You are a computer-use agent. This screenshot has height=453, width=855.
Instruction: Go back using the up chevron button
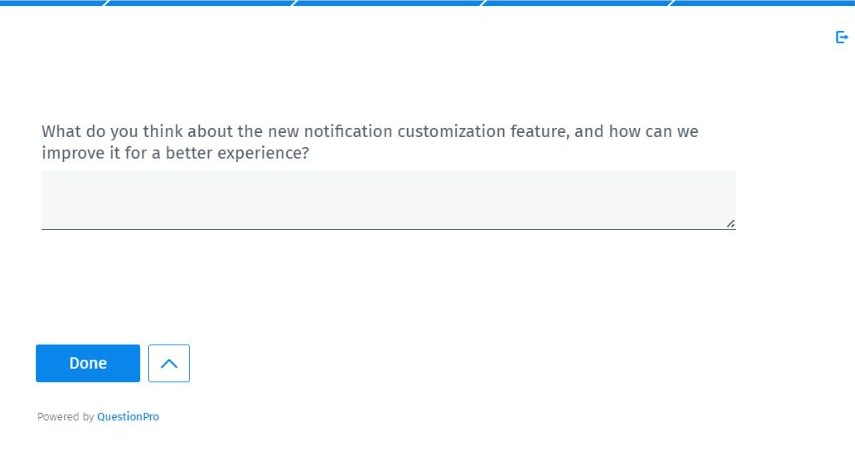coord(169,363)
